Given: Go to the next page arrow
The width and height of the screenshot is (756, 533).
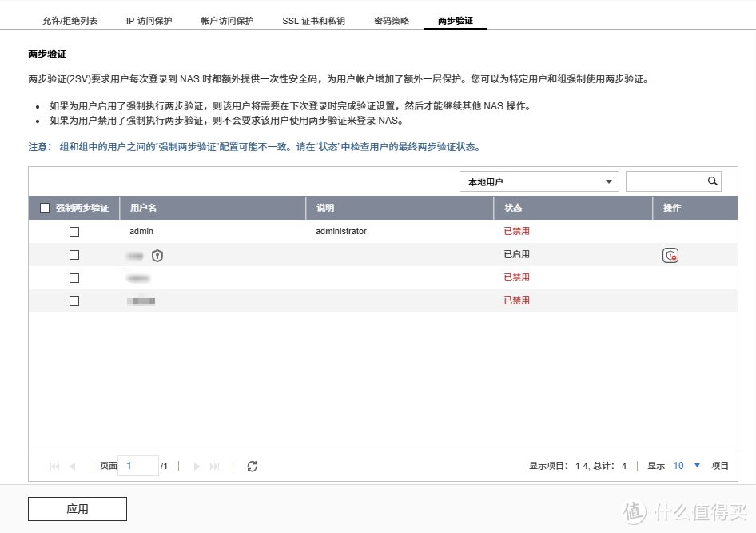Looking at the screenshot, I should [197, 466].
